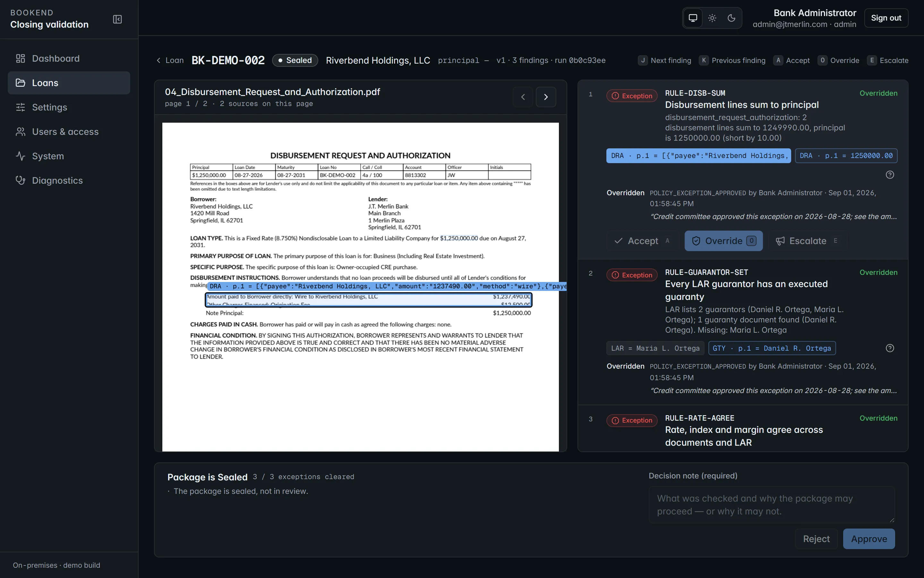Go to the next PDF page
Viewport: 924px width, 578px height.
click(546, 97)
